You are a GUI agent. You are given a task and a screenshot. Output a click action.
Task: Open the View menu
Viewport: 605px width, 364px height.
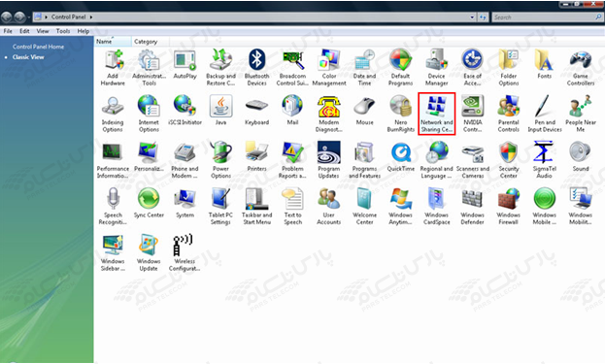43,31
